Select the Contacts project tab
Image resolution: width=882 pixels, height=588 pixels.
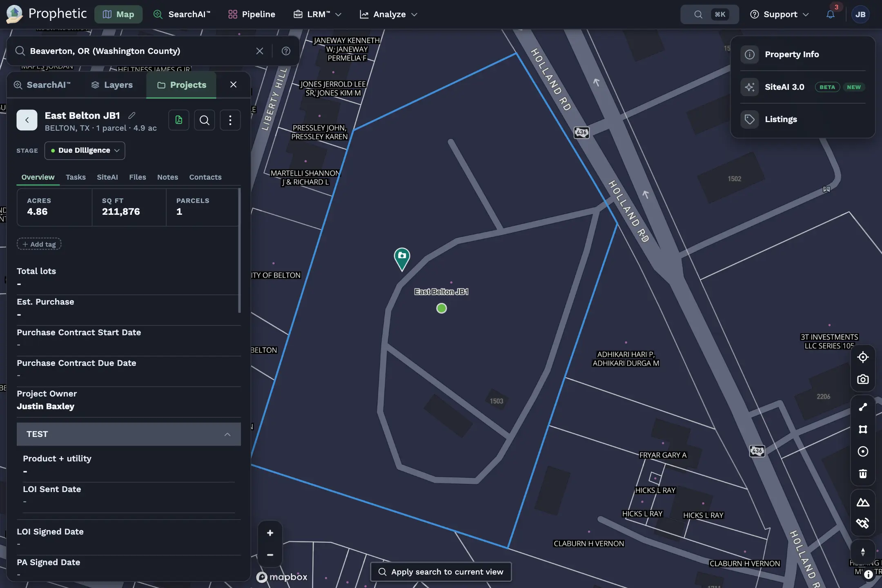[x=205, y=177]
